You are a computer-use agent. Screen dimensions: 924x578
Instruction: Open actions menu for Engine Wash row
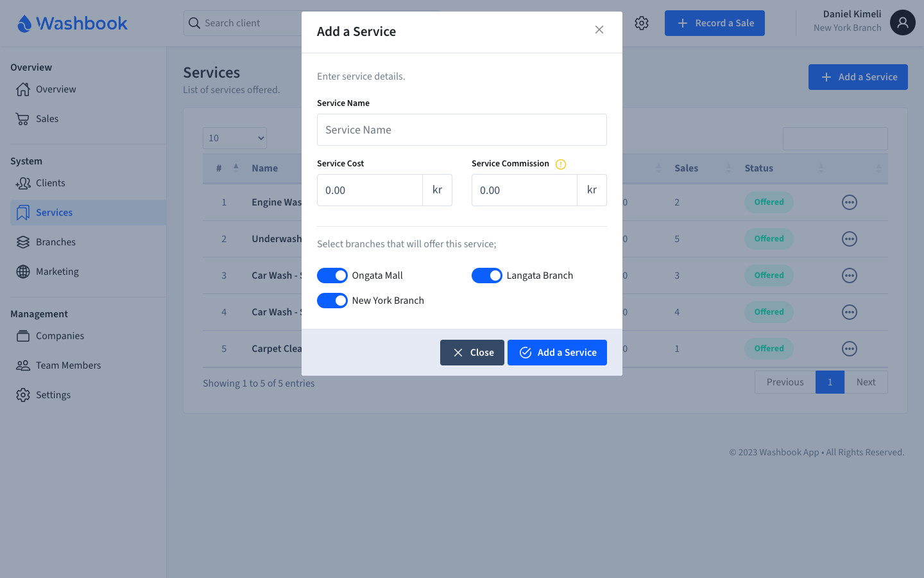[x=849, y=202]
